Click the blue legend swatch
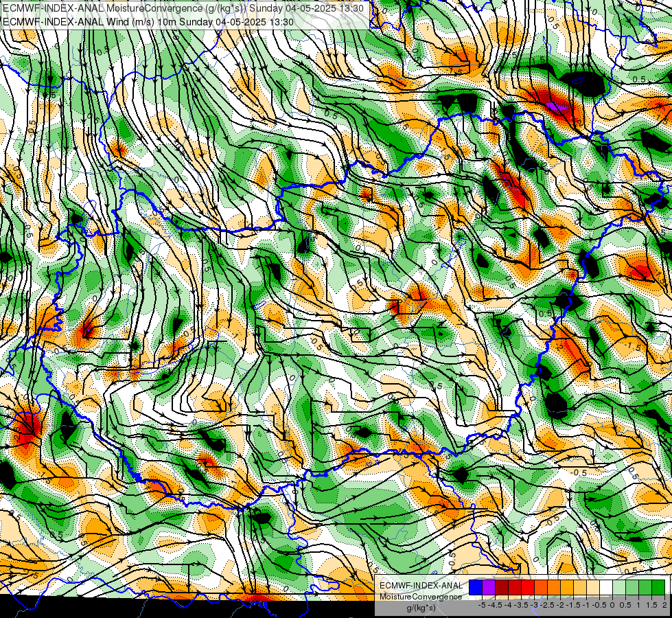The image size is (672, 618). coord(476,587)
